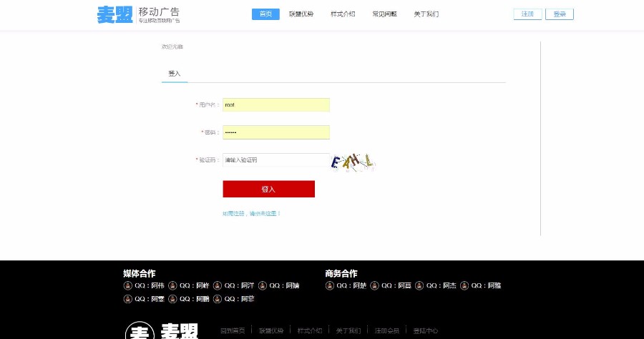Click avatar icon beside QQ：阿洋
644x339 pixels.
coord(218,285)
